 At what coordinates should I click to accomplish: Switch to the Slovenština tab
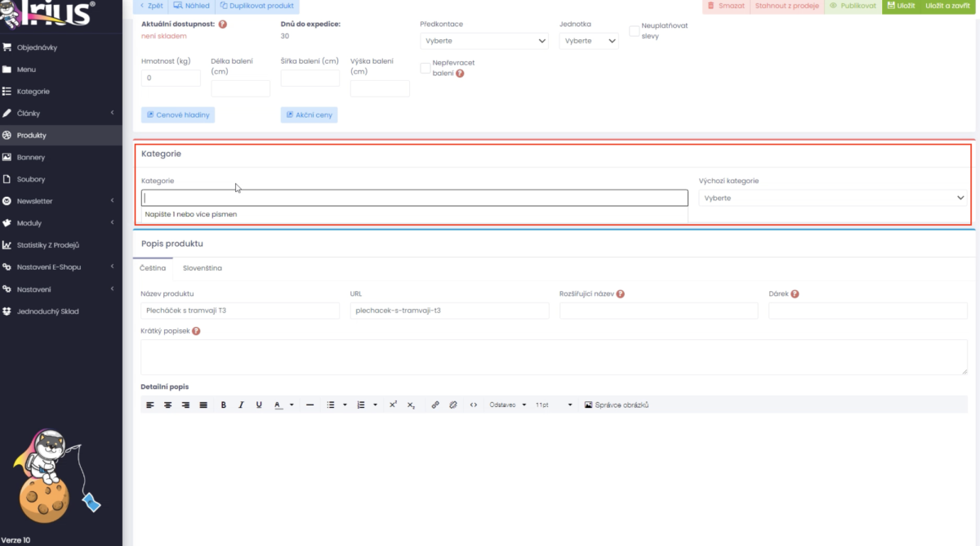(x=203, y=268)
